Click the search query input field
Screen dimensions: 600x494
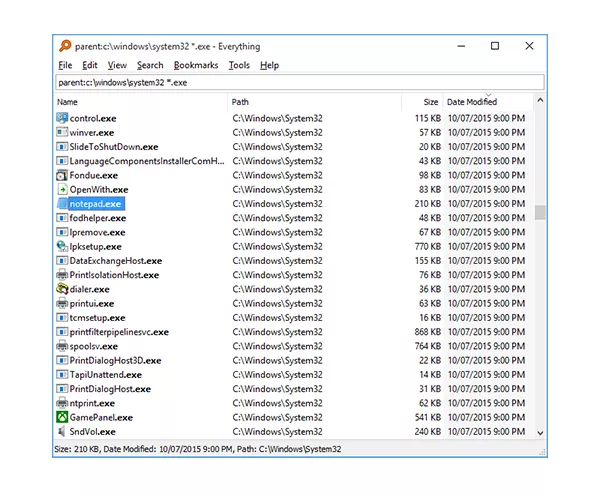click(x=300, y=82)
